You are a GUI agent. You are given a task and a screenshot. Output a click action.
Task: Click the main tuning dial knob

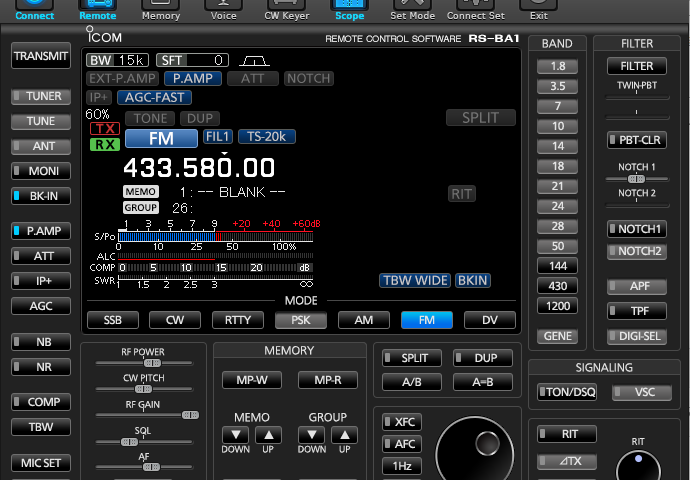pos(474,451)
